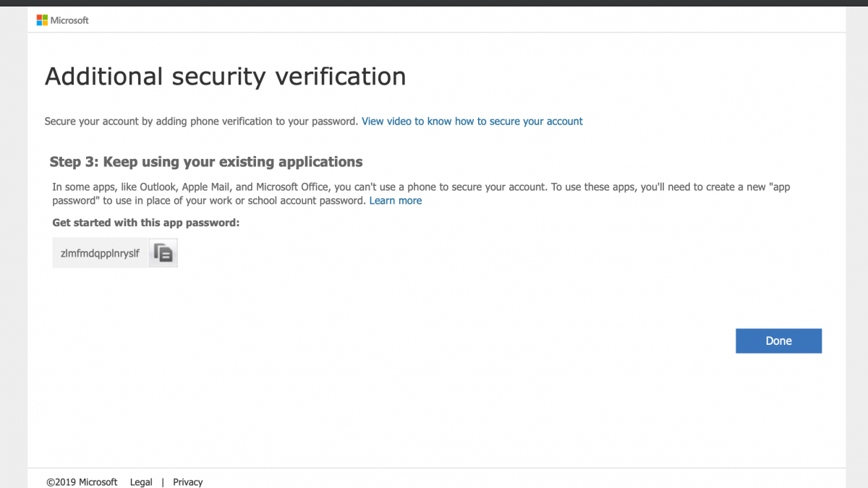Click the Step 3 heading text
This screenshot has width=868, height=488.
pos(206,161)
